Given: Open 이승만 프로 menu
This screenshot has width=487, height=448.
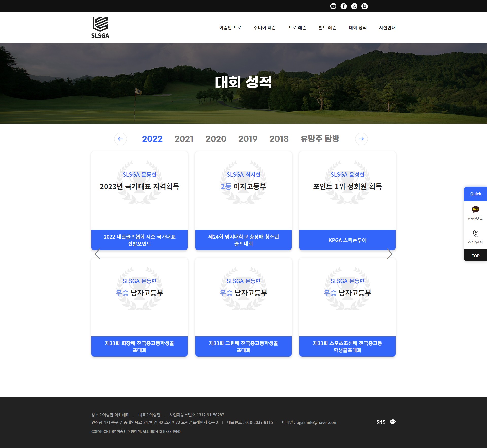Looking at the screenshot, I should pos(230,28).
